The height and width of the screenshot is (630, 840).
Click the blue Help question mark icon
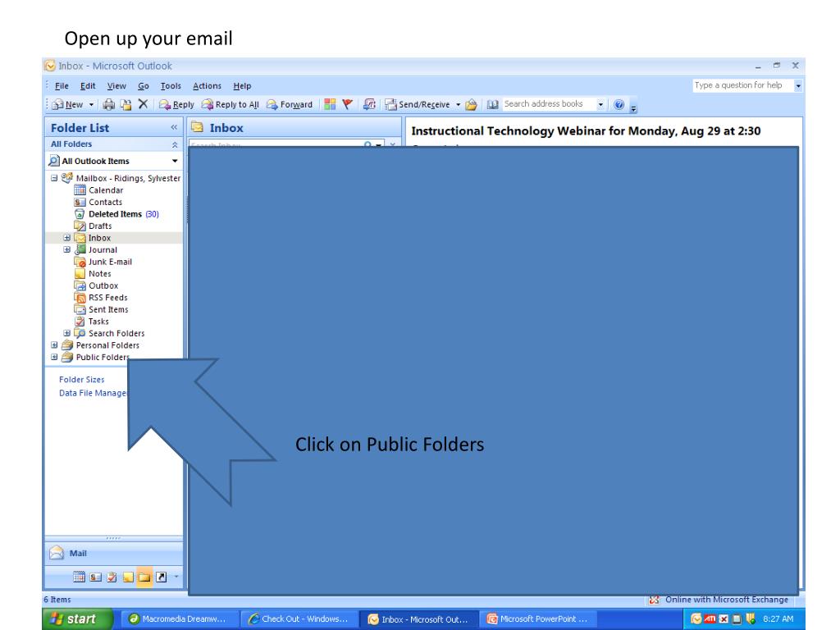619,104
